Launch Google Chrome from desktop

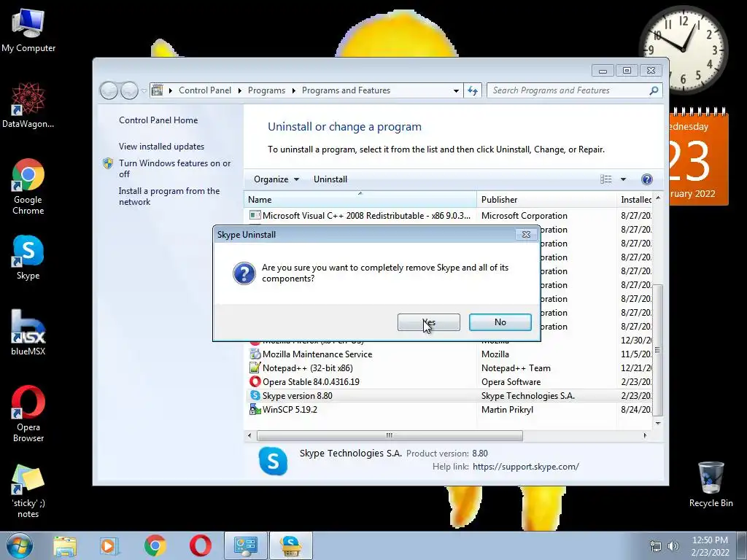[x=28, y=186]
